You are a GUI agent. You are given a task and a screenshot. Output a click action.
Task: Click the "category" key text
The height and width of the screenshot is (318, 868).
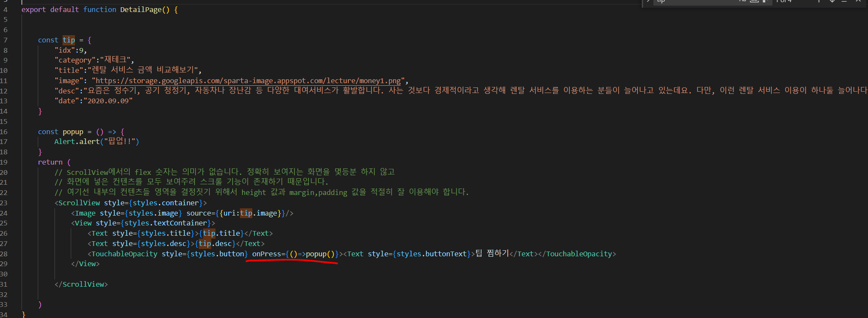pyautogui.click(x=75, y=60)
